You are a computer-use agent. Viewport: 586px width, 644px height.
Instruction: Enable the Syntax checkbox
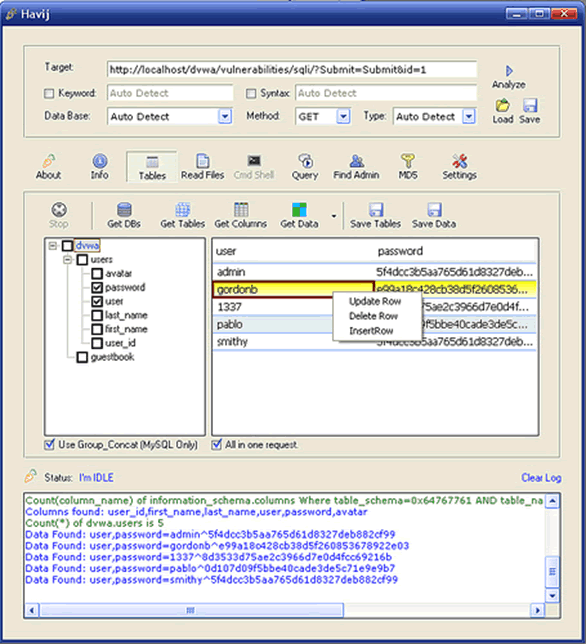click(251, 94)
